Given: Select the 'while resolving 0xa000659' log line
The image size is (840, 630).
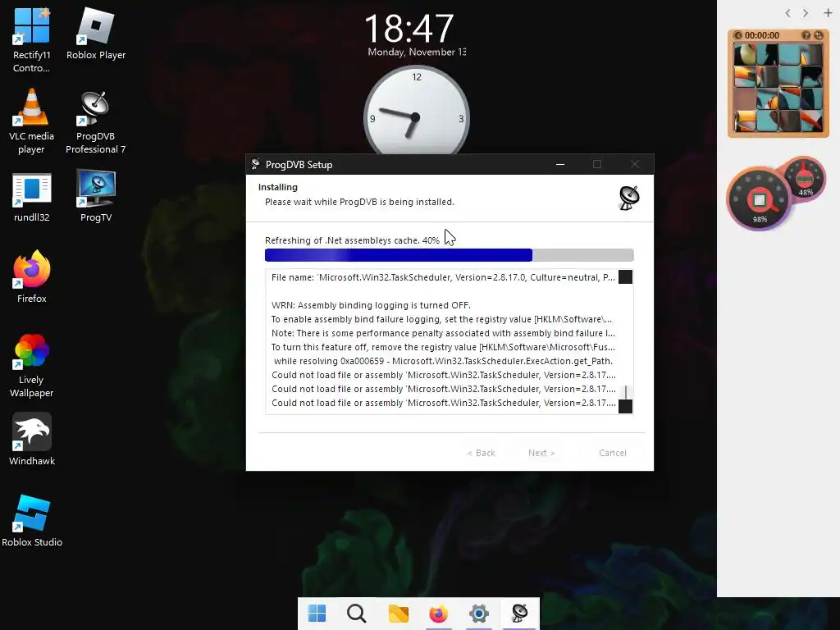Looking at the screenshot, I should point(443,361).
